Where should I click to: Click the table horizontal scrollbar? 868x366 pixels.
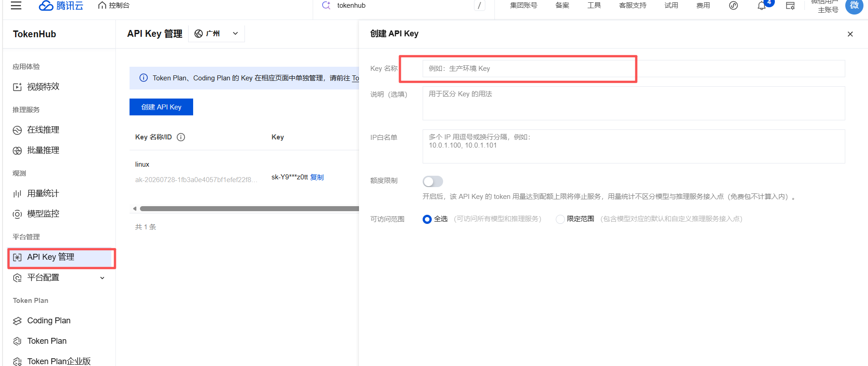249,209
